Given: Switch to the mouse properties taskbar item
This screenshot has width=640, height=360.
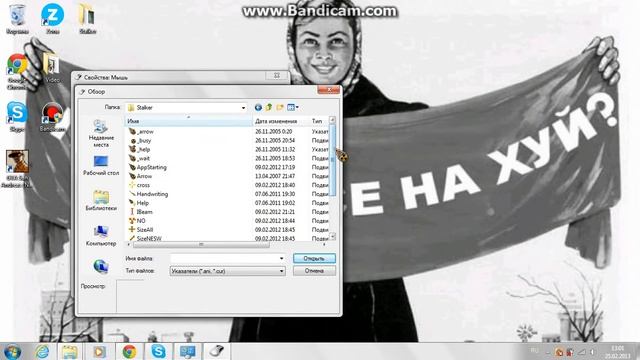Looking at the screenshot, I should coord(217,351).
